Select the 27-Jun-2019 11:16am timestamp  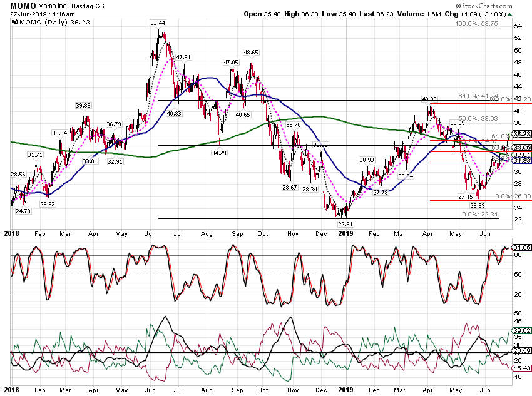pos(42,14)
